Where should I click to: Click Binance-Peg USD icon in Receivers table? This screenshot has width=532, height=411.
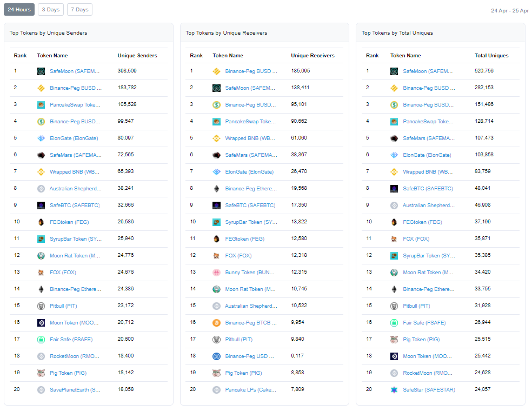(x=216, y=356)
